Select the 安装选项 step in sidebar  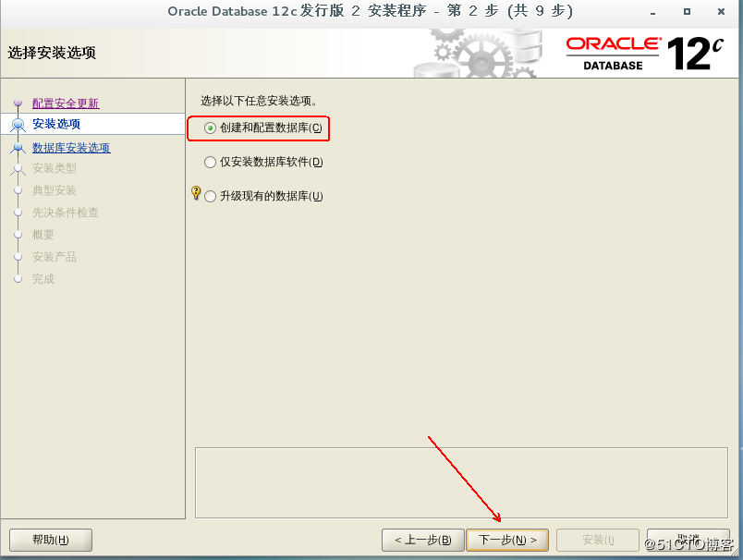click(56, 124)
